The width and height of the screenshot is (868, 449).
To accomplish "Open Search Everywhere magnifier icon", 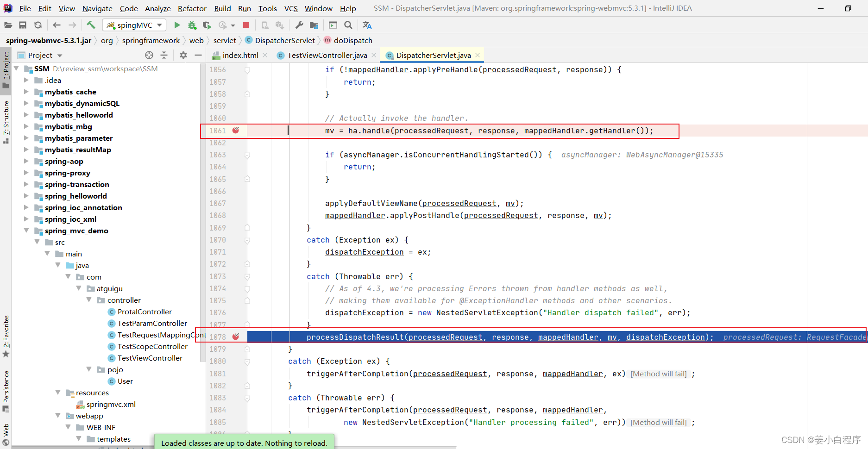I will coord(348,25).
